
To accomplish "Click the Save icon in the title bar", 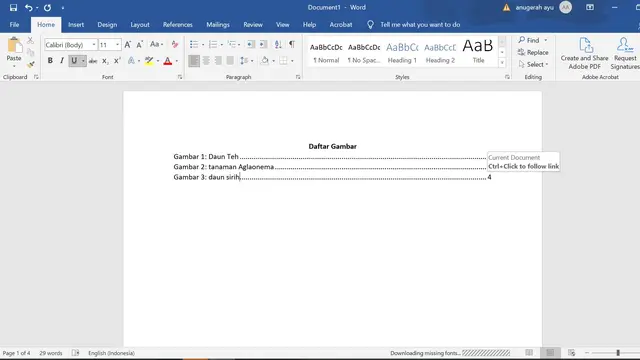I will click(13, 8).
